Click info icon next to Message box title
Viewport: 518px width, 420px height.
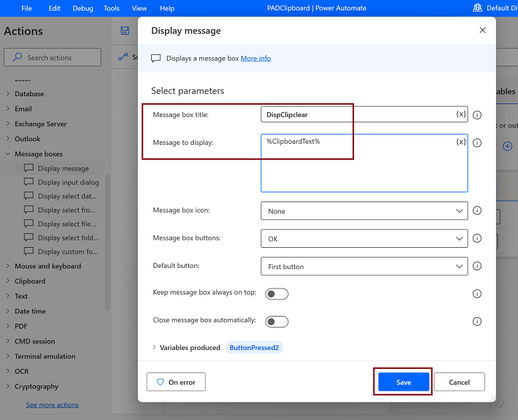(477, 115)
